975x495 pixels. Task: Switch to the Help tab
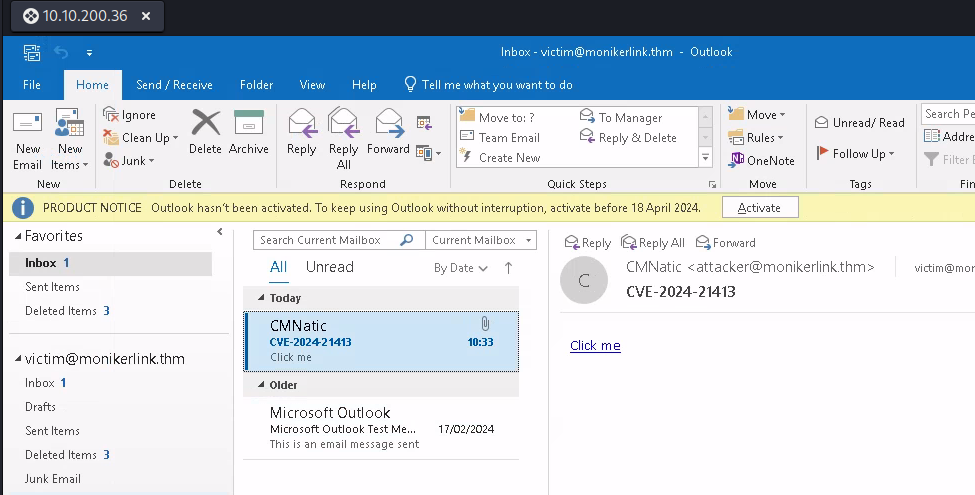click(x=364, y=85)
